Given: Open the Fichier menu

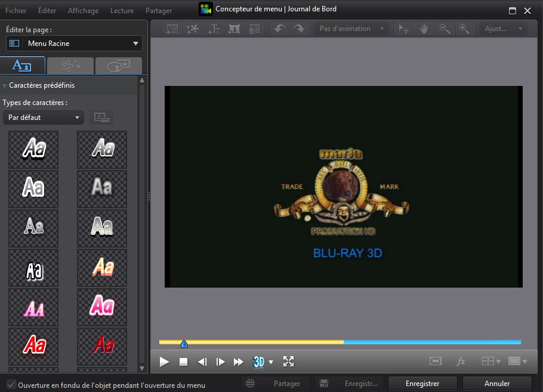Looking at the screenshot, I should 16,11.
